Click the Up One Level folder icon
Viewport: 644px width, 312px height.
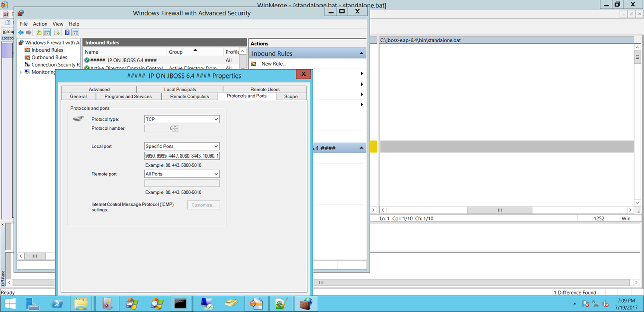(x=39, y=33)
